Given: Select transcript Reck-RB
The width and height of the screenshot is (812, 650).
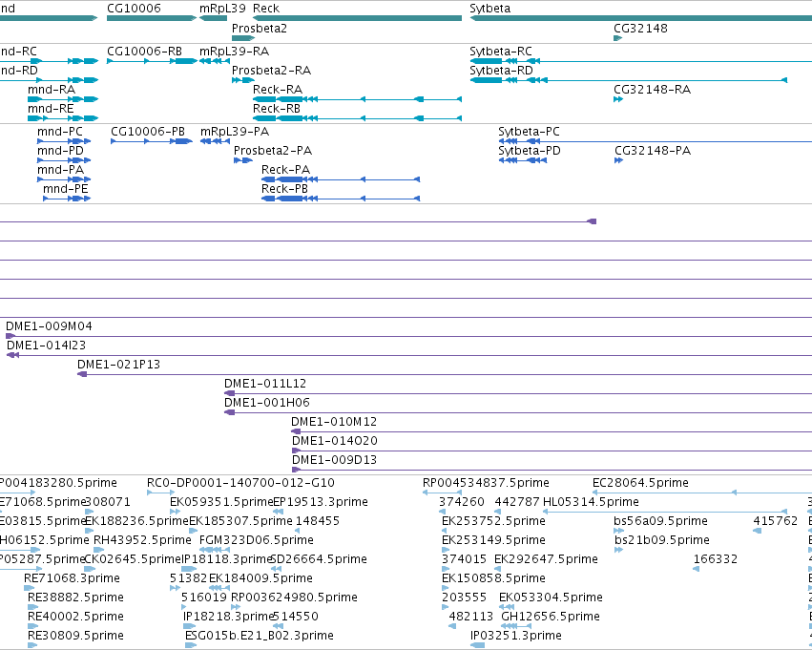Looking at the screenshot, I should point(277,108).
